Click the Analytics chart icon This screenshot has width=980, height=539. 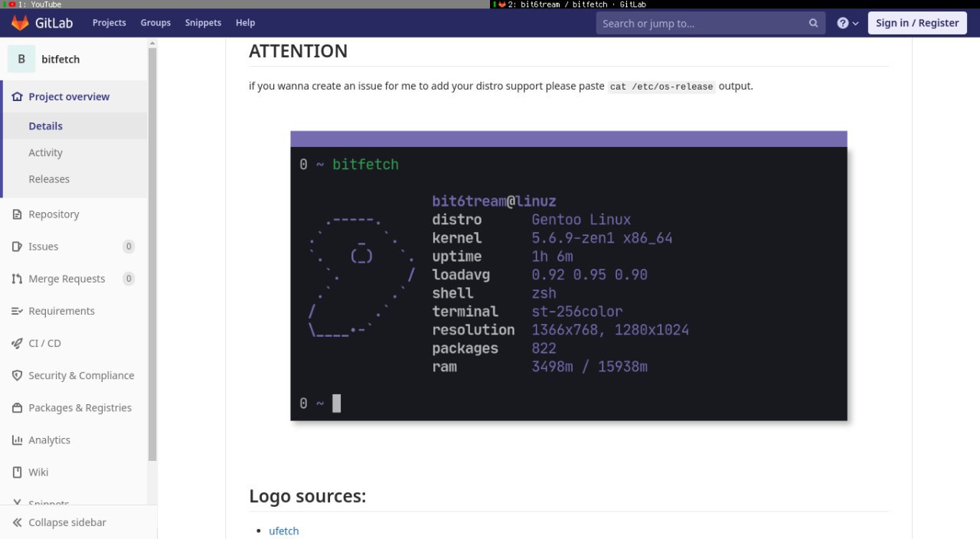tap(17, 439)
